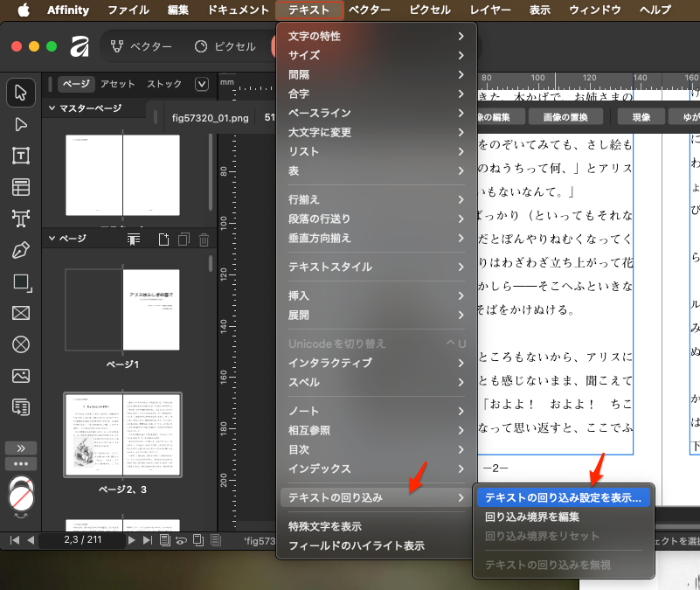Select the Move tool arrow
The image size is (700, 590).
point(21,92)
